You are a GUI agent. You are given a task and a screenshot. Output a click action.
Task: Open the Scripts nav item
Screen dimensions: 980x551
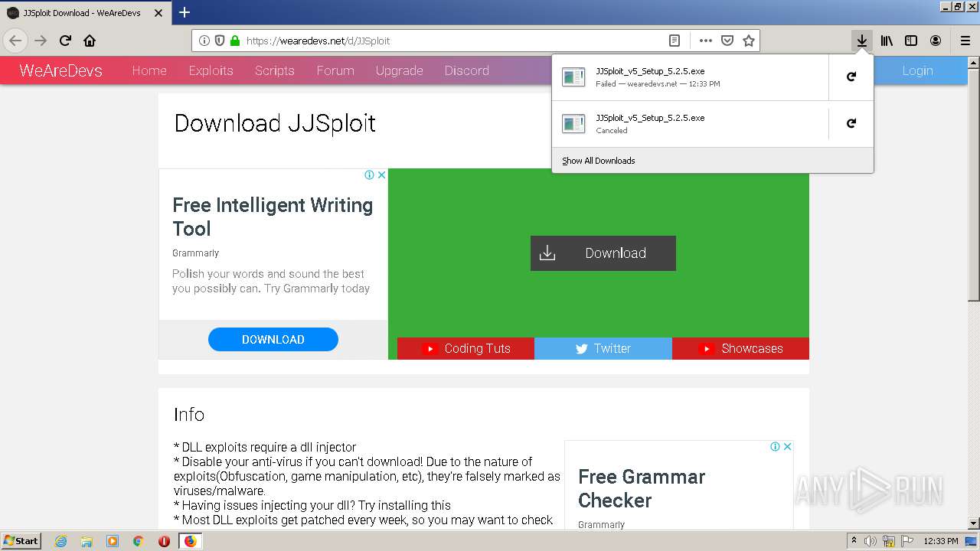tap(275, 70)
